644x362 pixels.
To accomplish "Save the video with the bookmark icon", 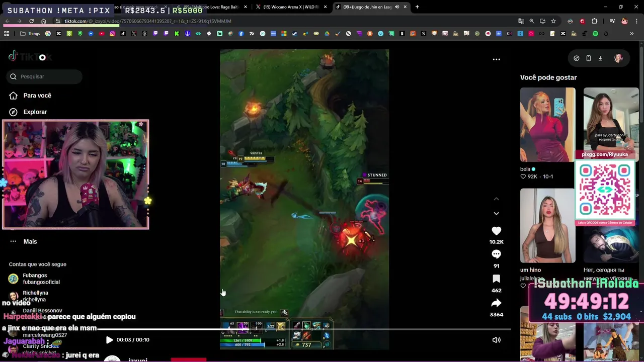I will click(496, 279).
